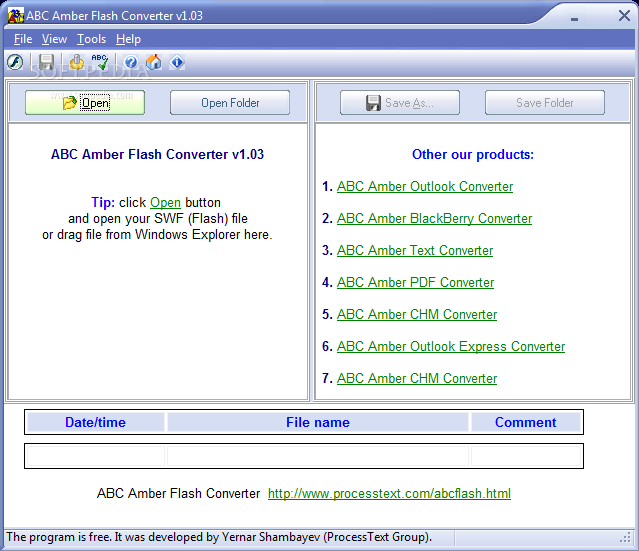Open help with the blue question mark icon
Viewport: 639px width, 551px height.
[x=131, y=62]
